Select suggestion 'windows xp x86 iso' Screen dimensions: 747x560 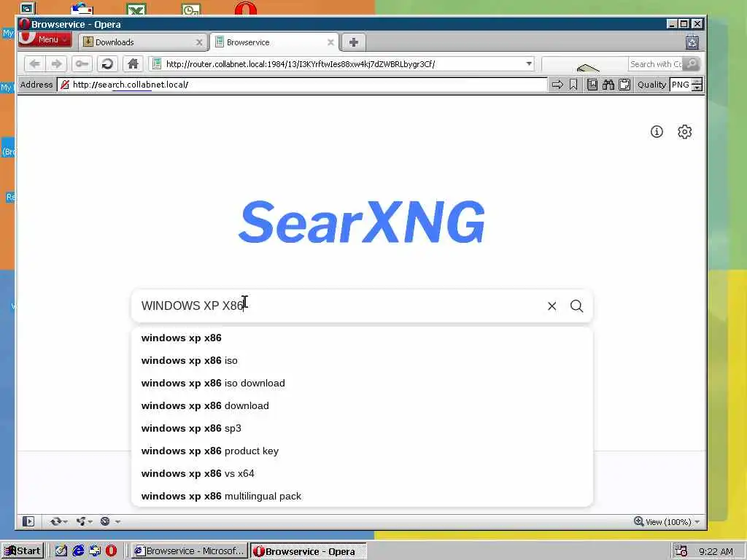[x=362, y=360]
